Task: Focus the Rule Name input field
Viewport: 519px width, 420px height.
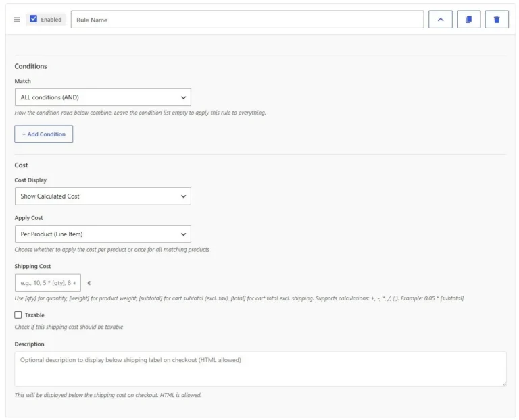Action: click(247, 20)
